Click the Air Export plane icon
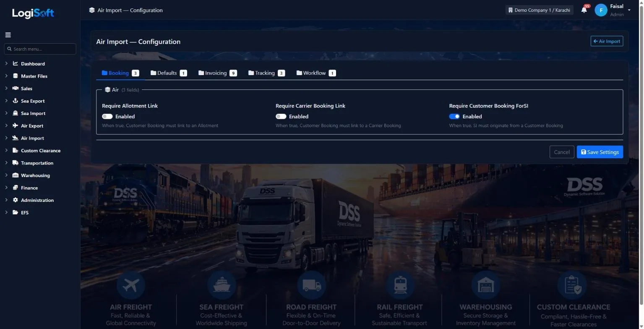 16,125
